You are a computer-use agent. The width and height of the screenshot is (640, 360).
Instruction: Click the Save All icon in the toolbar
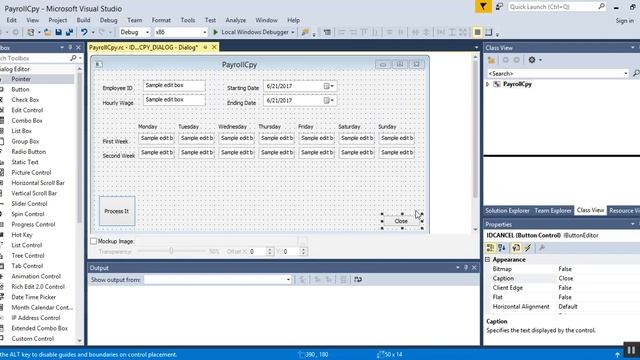click(69, 32)
